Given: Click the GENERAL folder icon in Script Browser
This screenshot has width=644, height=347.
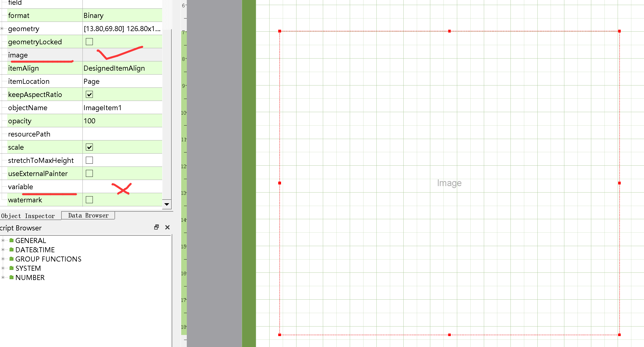Looking at the screenshot, I should coord(11,240).
